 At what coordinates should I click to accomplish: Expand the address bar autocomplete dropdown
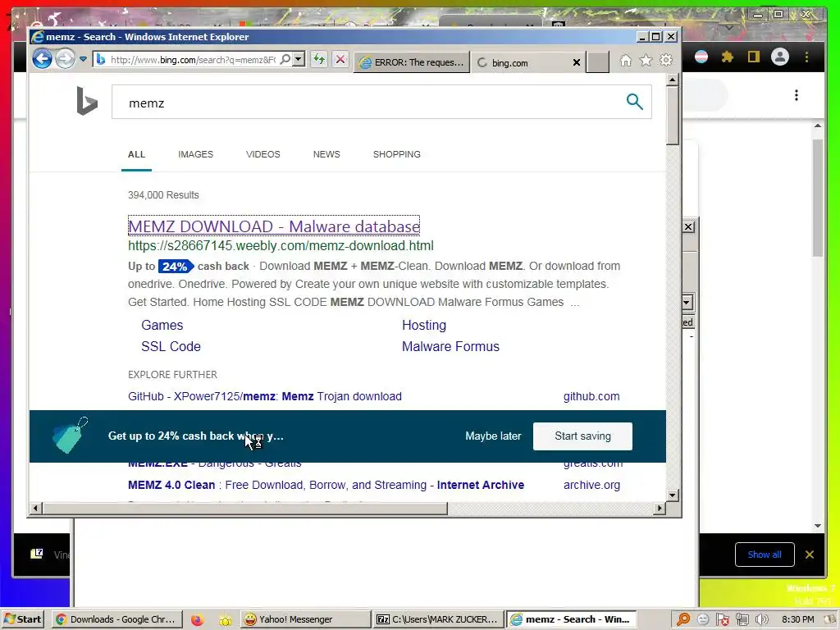pos(299,59)
